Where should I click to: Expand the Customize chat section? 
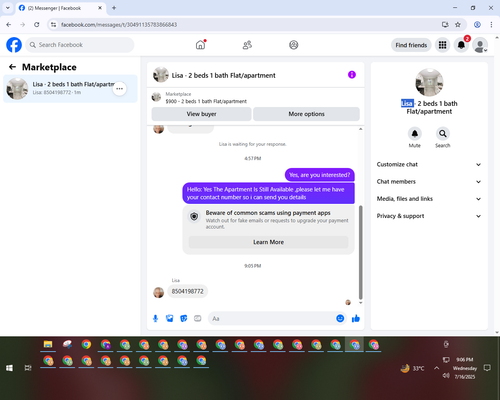(x=429, y=164)
